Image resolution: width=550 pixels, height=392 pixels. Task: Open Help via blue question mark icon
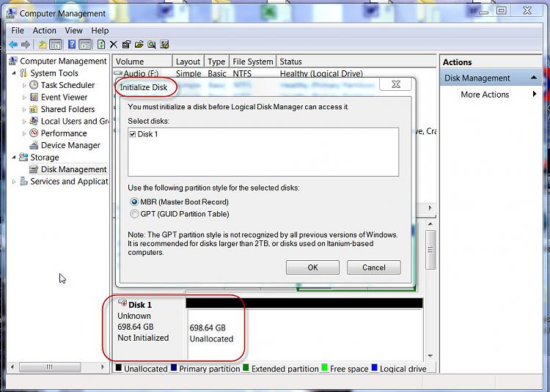(72, 45)
